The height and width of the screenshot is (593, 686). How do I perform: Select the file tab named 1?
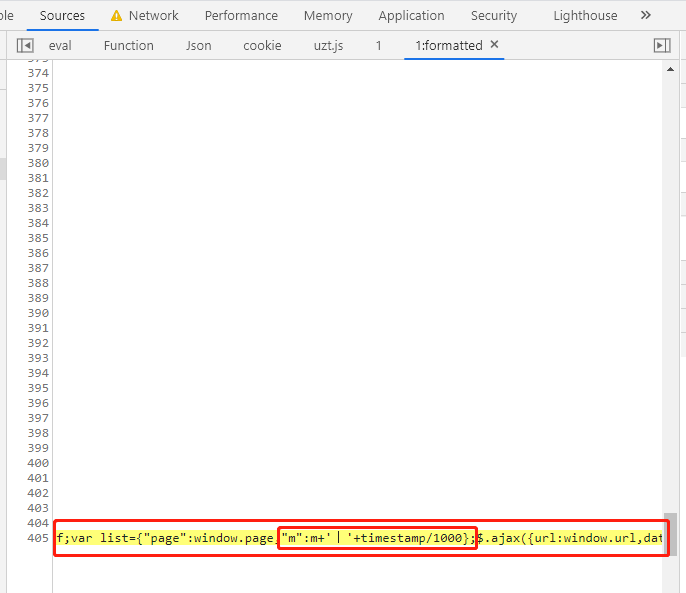[x=379, y=45]
